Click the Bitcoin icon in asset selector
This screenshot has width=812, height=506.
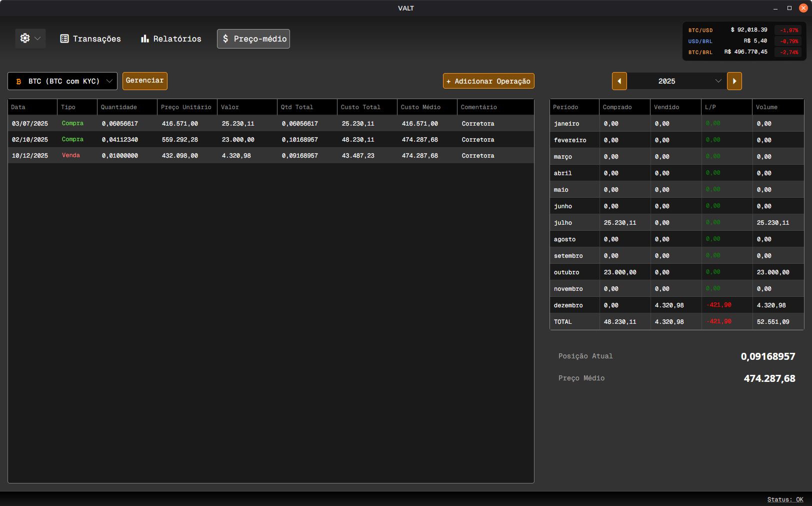(19, 82)
